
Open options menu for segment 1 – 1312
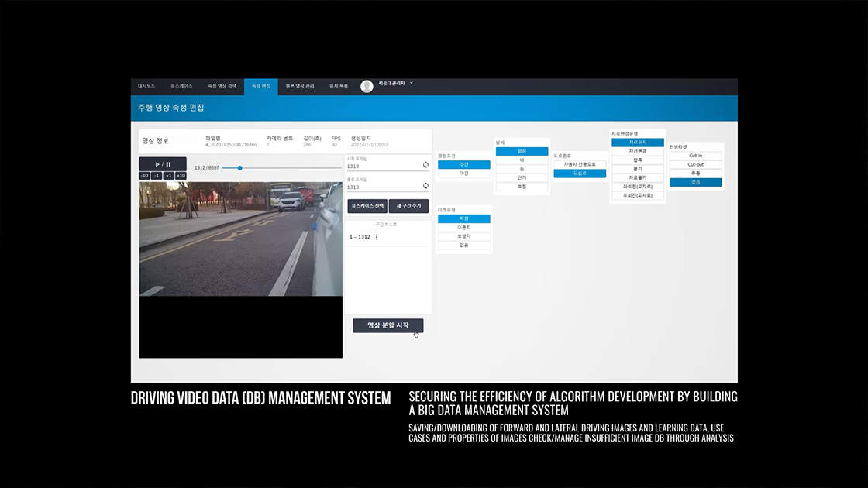click(377, 237)
